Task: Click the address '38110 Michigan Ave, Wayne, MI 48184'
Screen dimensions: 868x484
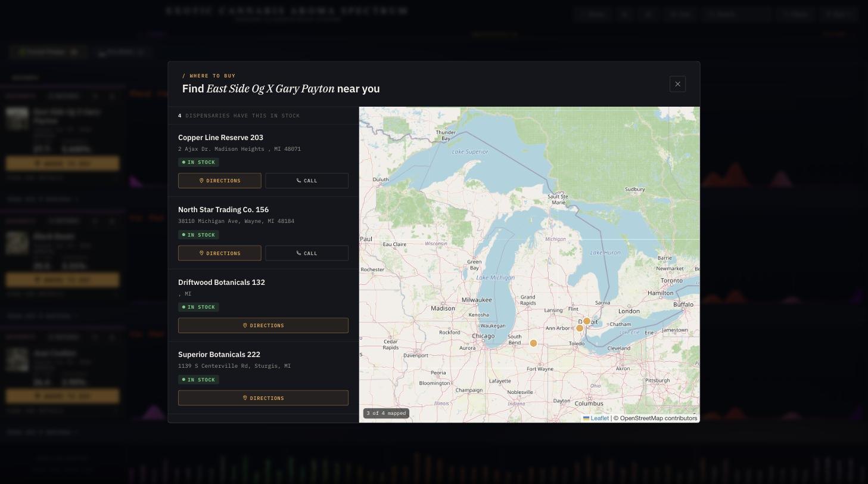Action: point(236,221)
